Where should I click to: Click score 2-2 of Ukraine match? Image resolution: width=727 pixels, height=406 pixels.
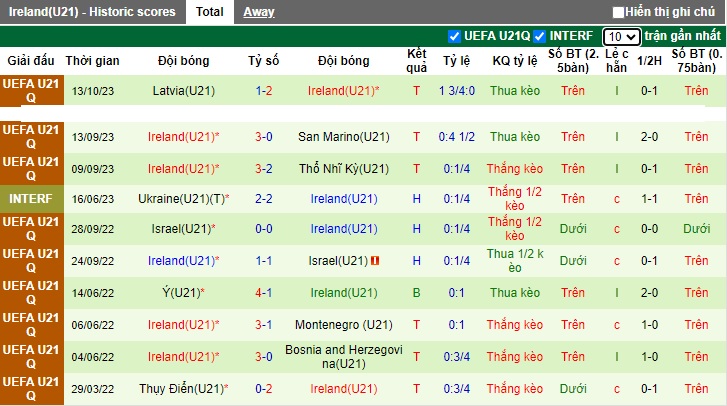tap(264, 199)
